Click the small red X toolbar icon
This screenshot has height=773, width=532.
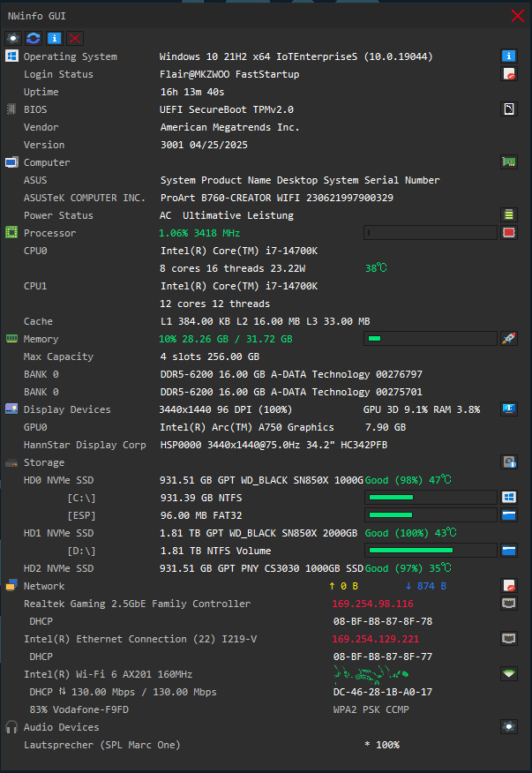(75, 39)
